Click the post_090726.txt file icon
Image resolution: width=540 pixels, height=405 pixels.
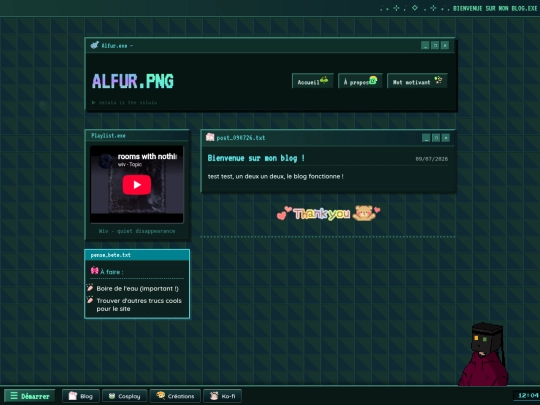[210, 137]
